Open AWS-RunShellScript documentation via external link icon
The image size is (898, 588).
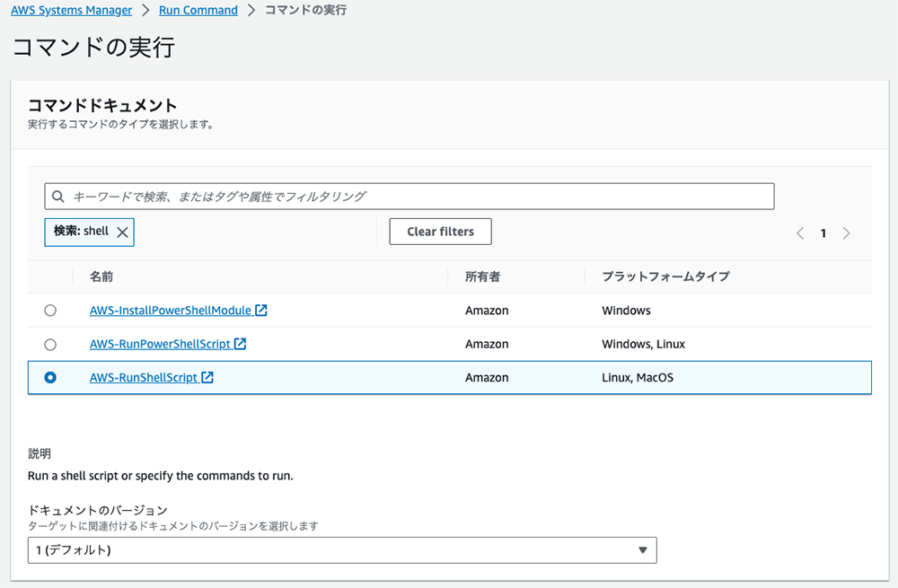coord(207,377)
